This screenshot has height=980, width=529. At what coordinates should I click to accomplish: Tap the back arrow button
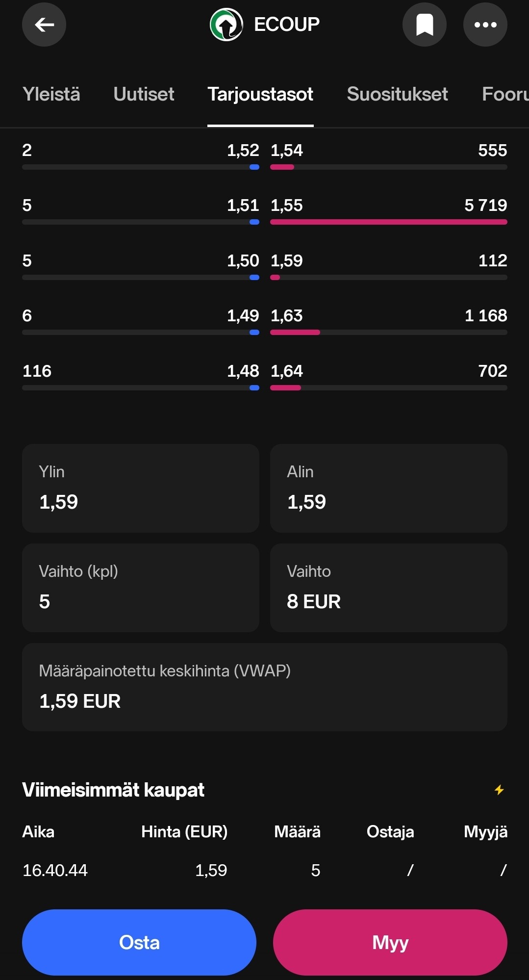point(44,25)
